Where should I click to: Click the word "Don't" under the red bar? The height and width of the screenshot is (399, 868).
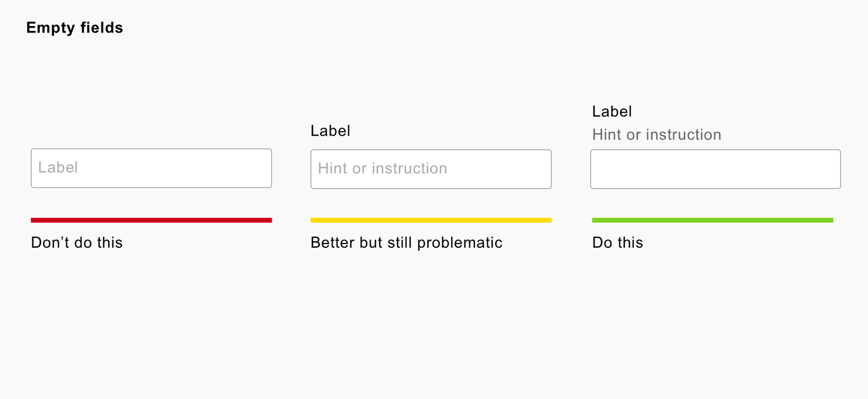(50, 242)
